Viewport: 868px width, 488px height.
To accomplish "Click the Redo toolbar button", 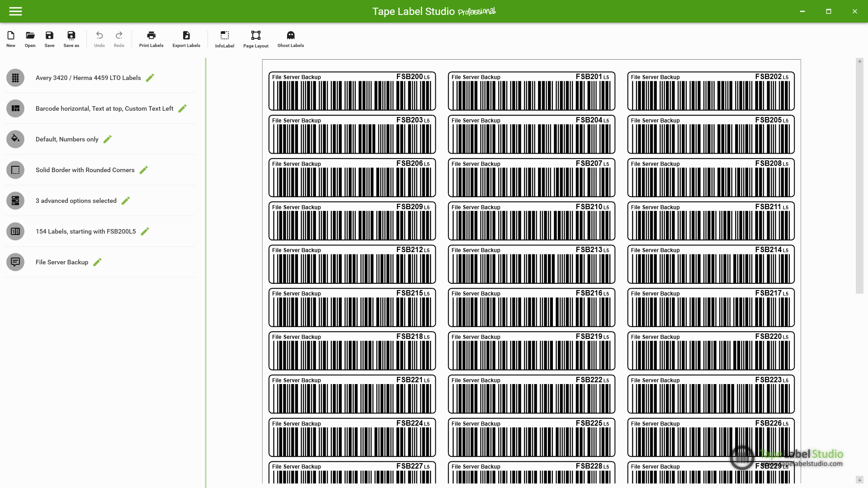I will (118, 39).
